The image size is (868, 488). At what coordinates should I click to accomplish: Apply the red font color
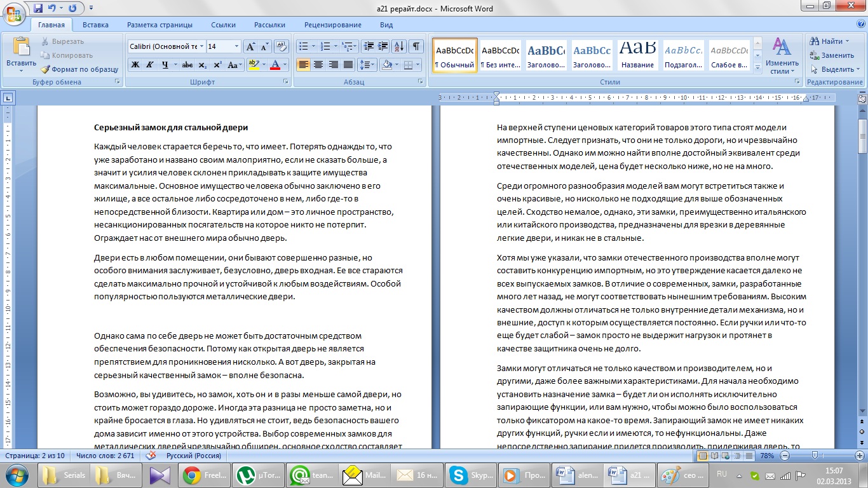coord(275,65)
